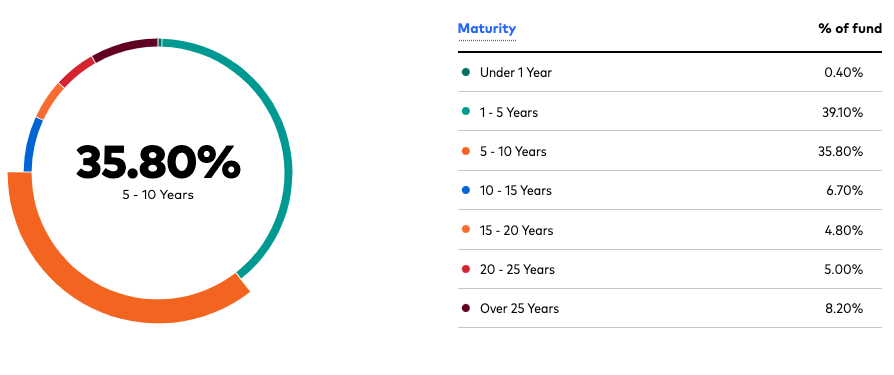Click the blue 10-15 Years donut segment
The width and height of the screenshot is (894, 375).
[x=31, y=144]
